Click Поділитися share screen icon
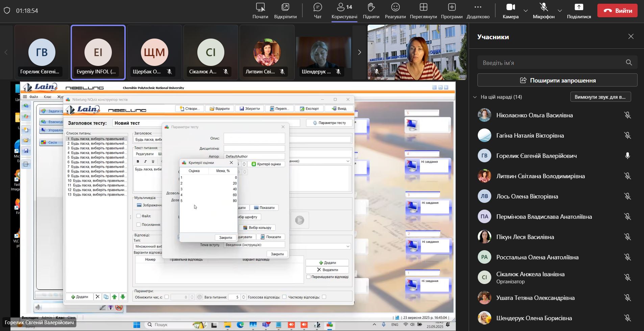Screen dimensions: 644x331 coord(578,10)
